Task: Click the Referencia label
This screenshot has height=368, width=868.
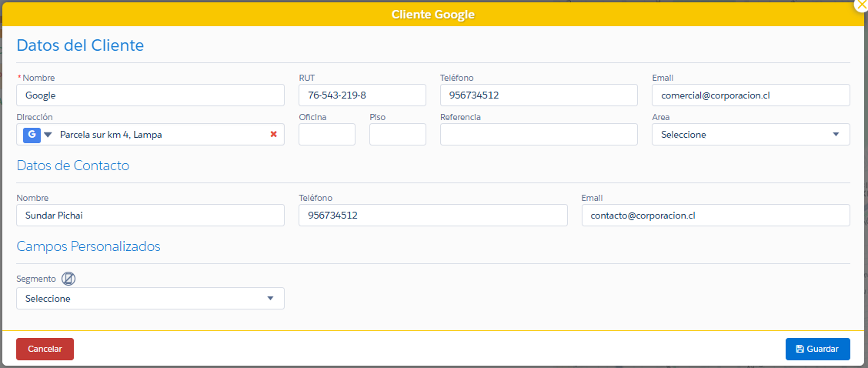Action: pyautogui.click(x=461, y=117)
